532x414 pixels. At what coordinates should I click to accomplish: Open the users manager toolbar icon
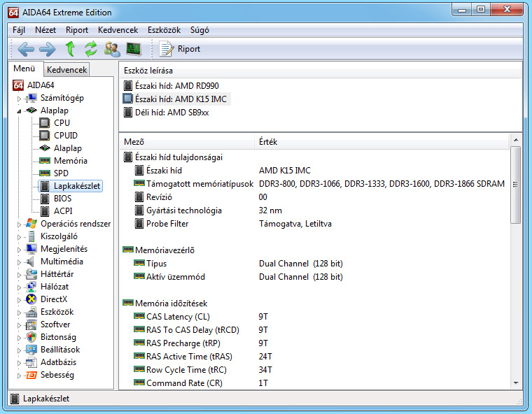(x=112, y=49)
